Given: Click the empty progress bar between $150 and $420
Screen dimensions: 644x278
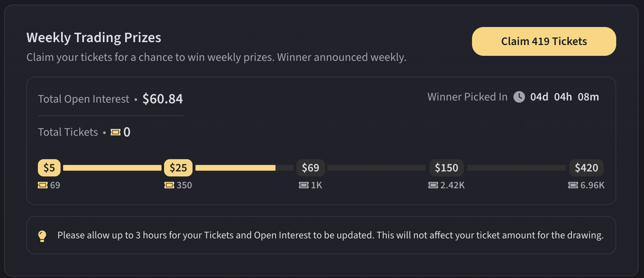Looking at the screenshot, I should pos(516,168).
